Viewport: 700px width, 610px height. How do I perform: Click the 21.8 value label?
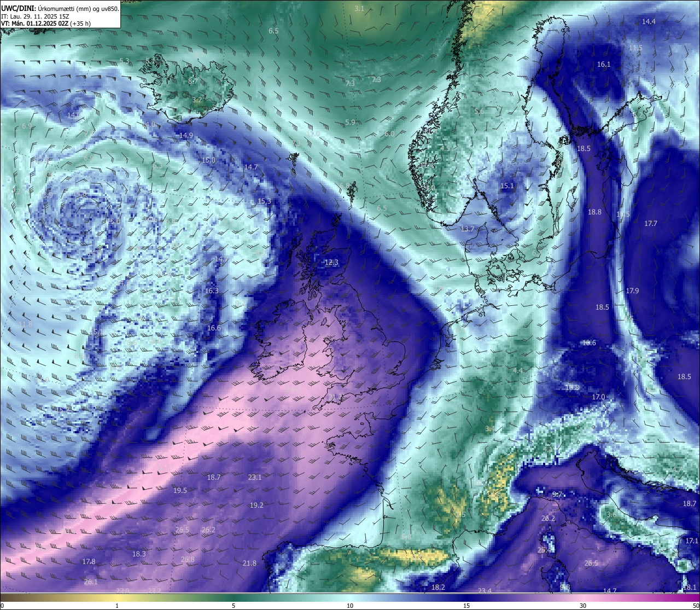click(249, 563)
